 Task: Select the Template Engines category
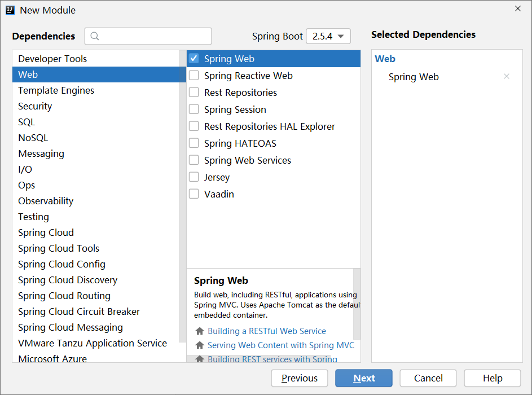point(56,90)
